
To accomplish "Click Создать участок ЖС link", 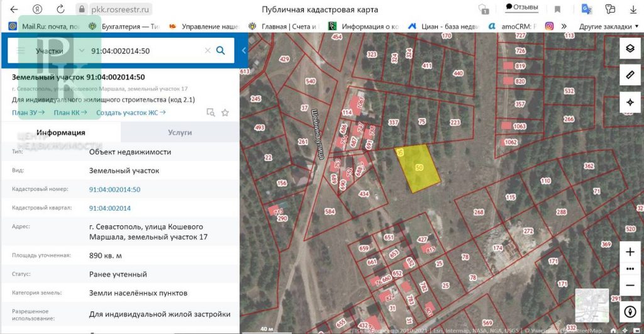I will [x=131, y=113].
